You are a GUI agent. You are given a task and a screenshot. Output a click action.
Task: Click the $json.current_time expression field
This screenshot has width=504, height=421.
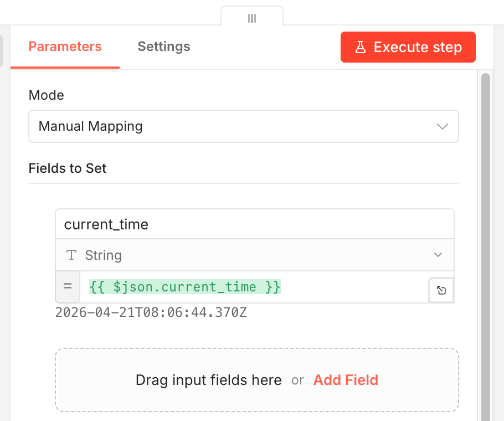coord(255,287)
